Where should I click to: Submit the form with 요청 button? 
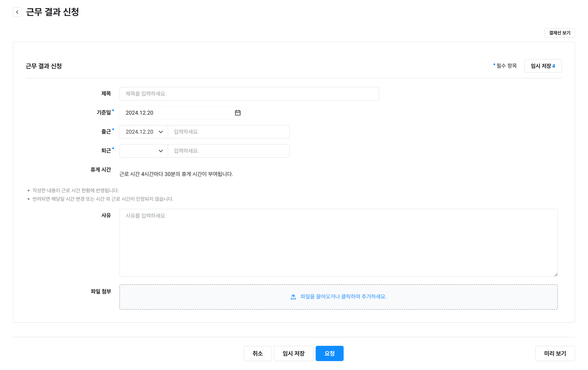click(329, 353)
